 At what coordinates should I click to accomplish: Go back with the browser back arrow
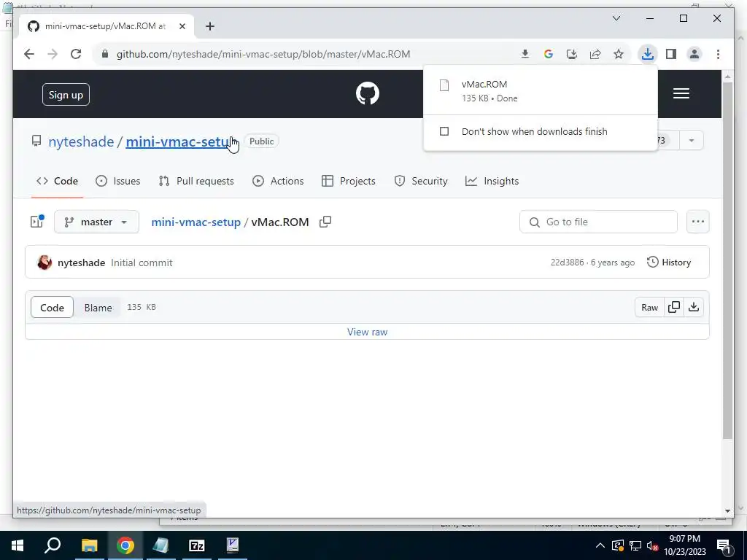pos(29,54)
